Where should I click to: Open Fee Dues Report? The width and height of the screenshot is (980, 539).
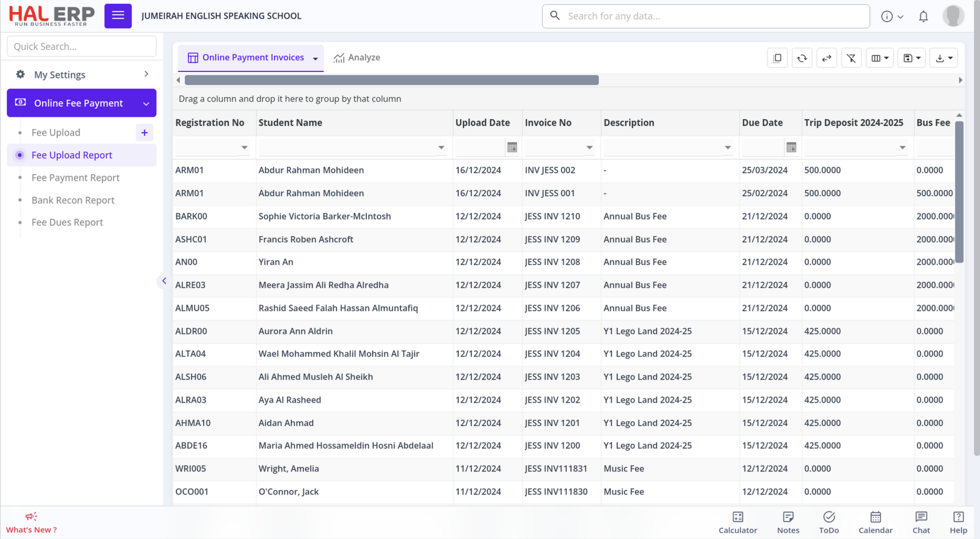coord(67,222)
